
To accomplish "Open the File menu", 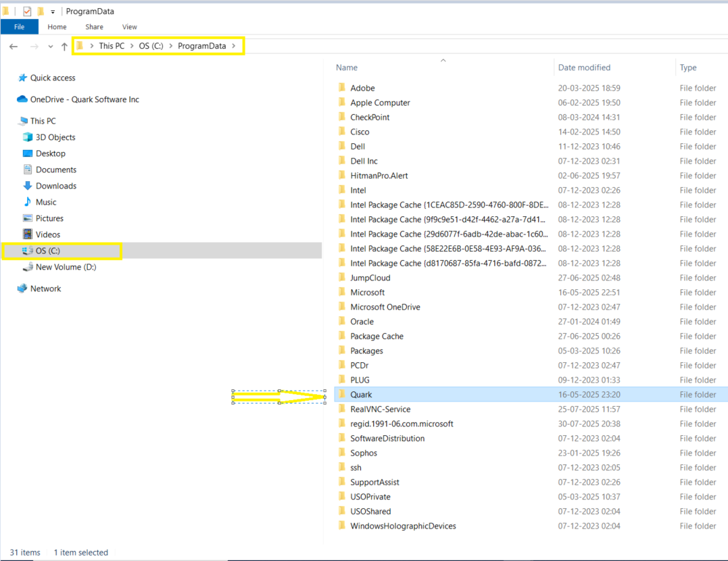I will point(20,26).
